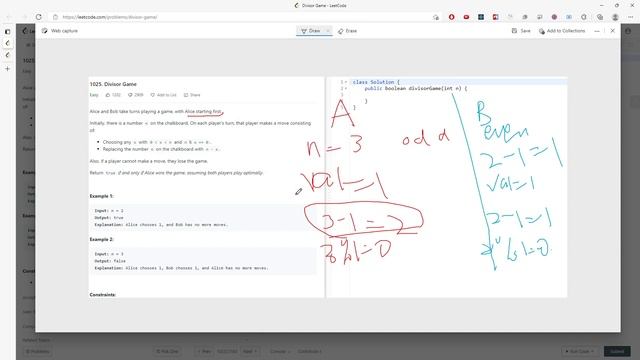This screenshot has height=360, width=640.
Task: Open the red circular extension icon in toolbar
Action: [x=451, y=17]
